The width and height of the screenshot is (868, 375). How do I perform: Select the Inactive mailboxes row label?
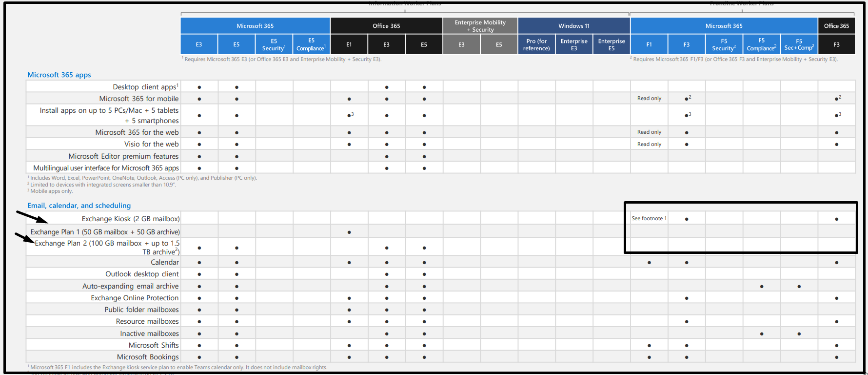150,333
